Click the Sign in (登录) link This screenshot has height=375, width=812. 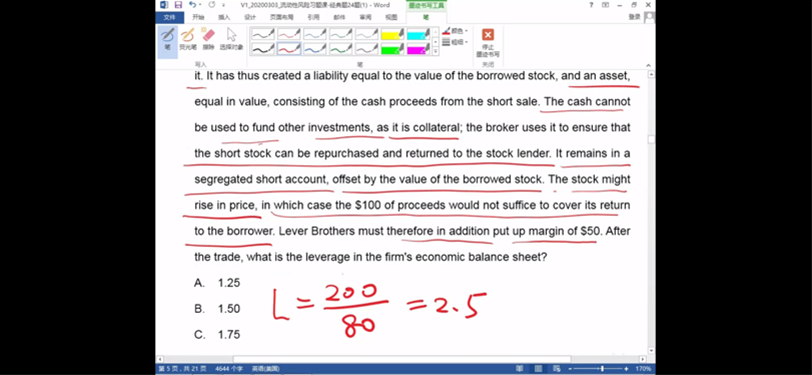[x=635, y=17]
